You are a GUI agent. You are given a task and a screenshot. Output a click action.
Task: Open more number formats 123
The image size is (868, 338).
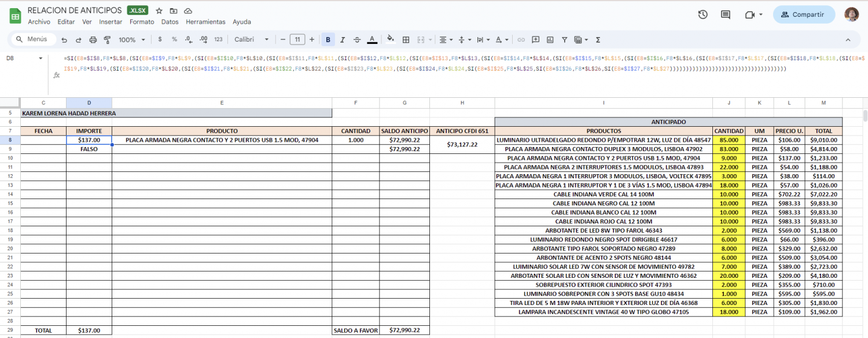pyautogui.click(x=218, y=39)
